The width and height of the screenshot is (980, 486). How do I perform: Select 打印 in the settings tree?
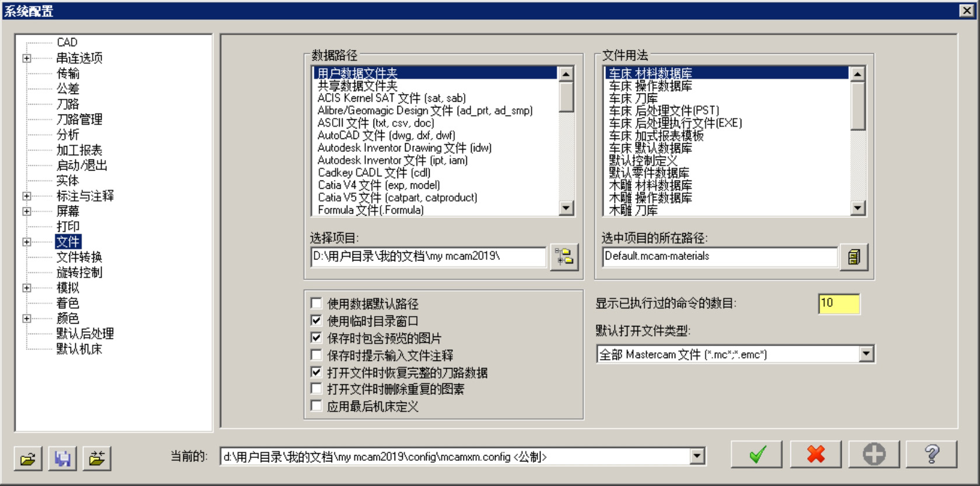68,227
